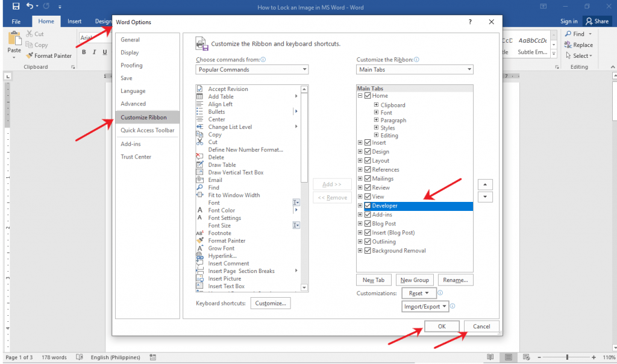Open the Advanced options category
617x364 pixels.
pyautogui.click(x=133, y=104)
